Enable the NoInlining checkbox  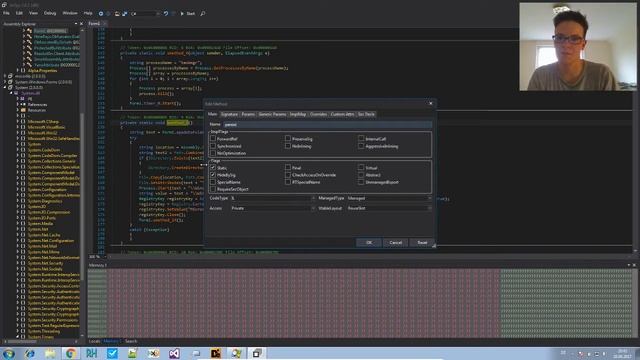288,146
